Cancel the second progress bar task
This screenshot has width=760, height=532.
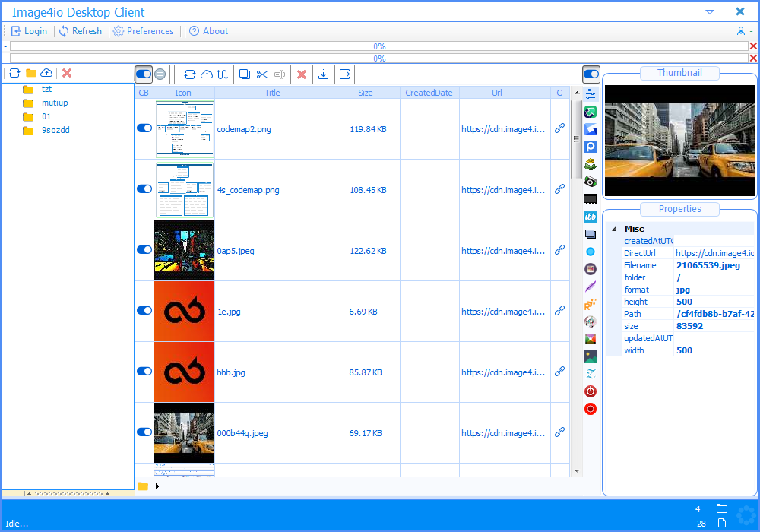753,59
